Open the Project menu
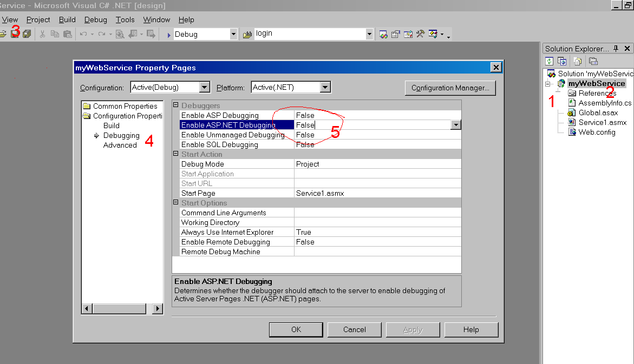 tap(38, 19)
